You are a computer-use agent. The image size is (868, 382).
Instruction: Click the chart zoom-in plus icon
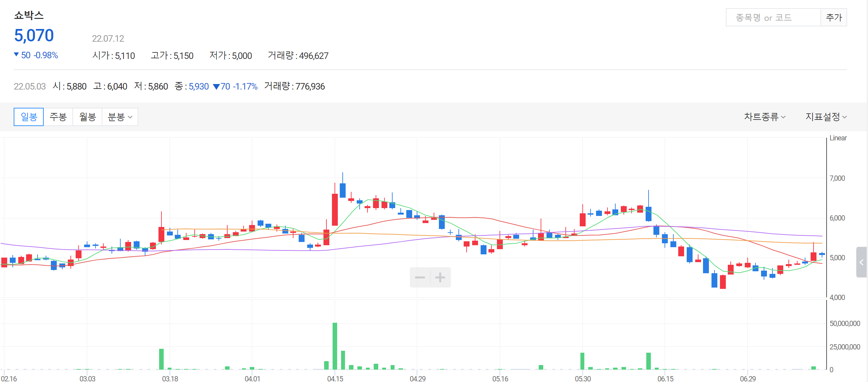coord(440,278)
